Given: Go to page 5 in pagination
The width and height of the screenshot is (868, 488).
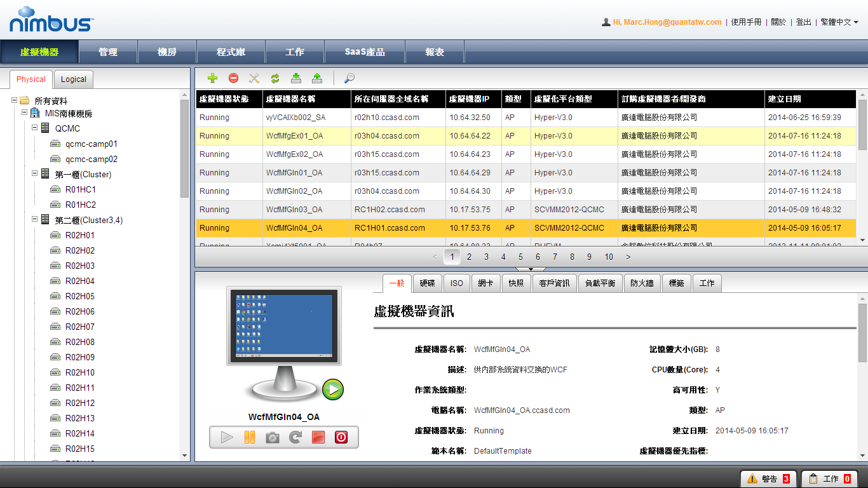Looking at the screenshot, I should pos(520,257).
